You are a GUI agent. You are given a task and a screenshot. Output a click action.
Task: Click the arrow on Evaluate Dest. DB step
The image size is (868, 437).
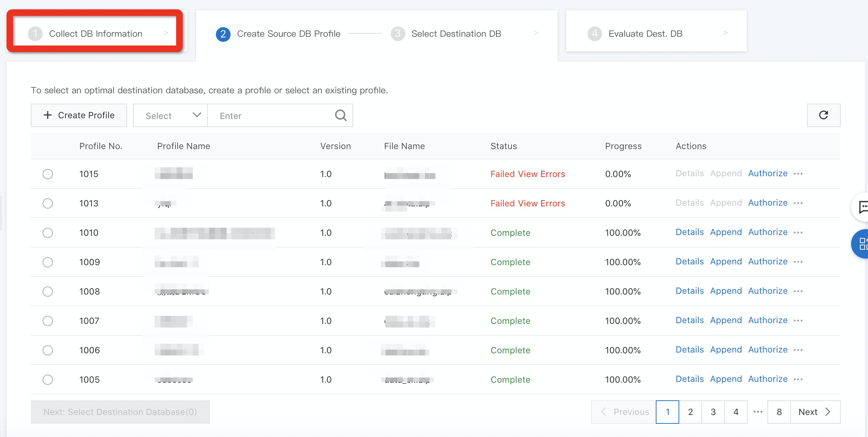tap(725, 33)
